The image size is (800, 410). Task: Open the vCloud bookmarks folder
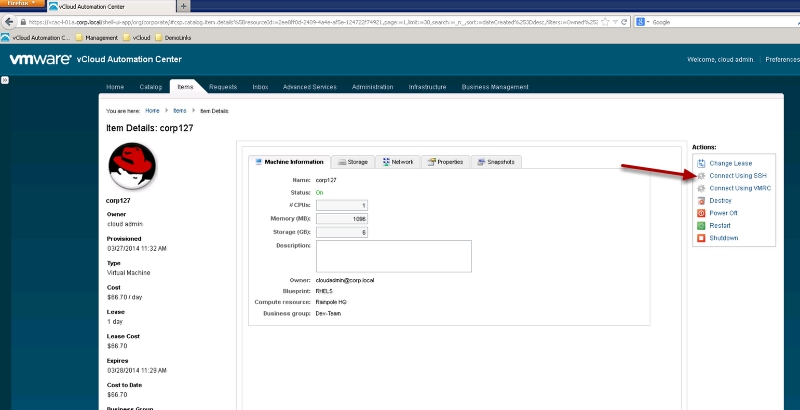[x=137, y=38]
